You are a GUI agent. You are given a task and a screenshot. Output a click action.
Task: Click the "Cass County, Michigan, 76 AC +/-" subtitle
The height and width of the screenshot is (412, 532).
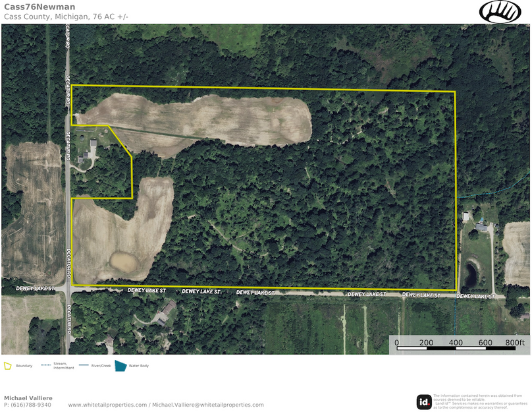(x=66, y=16)
